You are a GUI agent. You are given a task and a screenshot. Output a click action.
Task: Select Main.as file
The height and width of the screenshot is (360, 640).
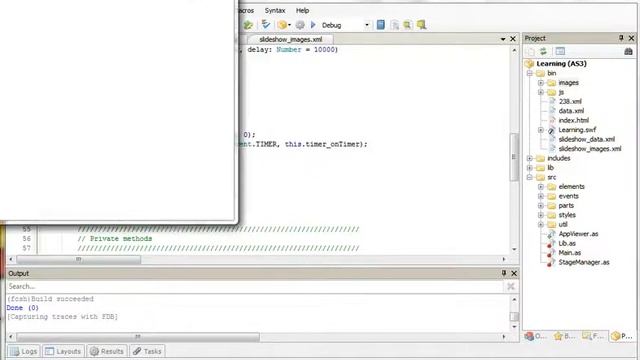569,253
